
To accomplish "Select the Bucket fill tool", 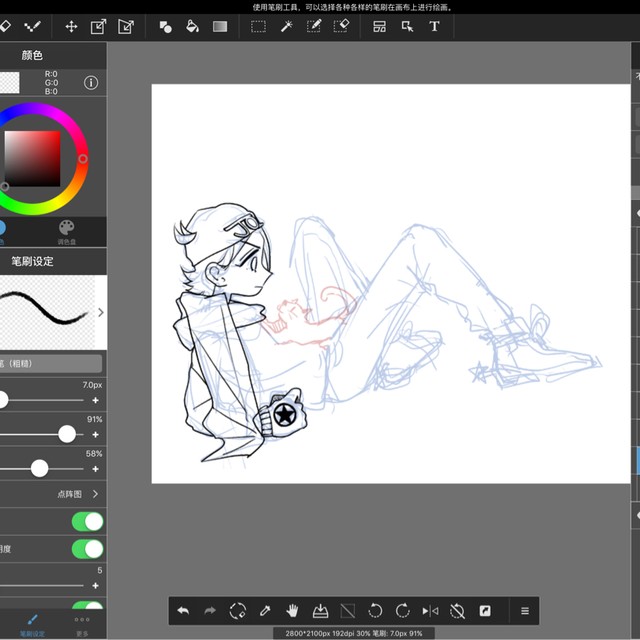I will tap(192, 27).
